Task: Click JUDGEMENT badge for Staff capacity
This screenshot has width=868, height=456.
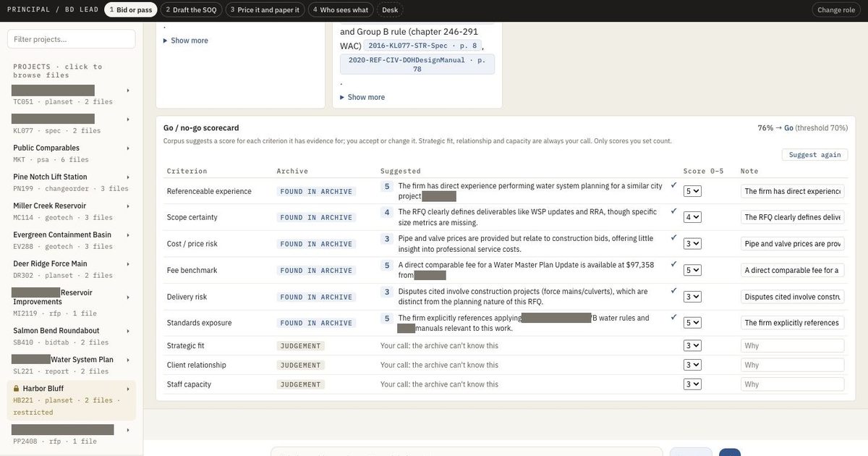Action: 301,384
